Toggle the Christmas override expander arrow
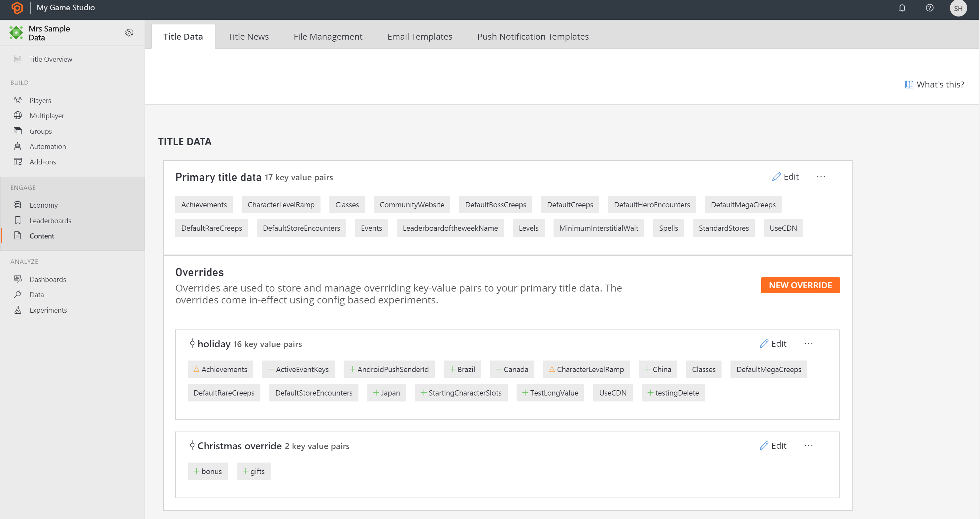Image resolution: width=980 pixels, height=519 pixels. (190, 445)
